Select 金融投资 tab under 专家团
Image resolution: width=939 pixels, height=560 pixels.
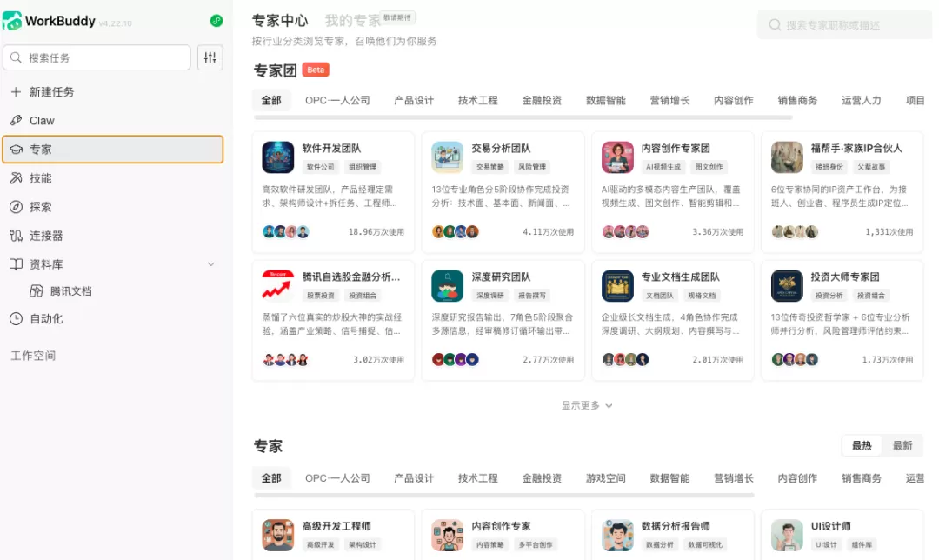click(542, 100)
